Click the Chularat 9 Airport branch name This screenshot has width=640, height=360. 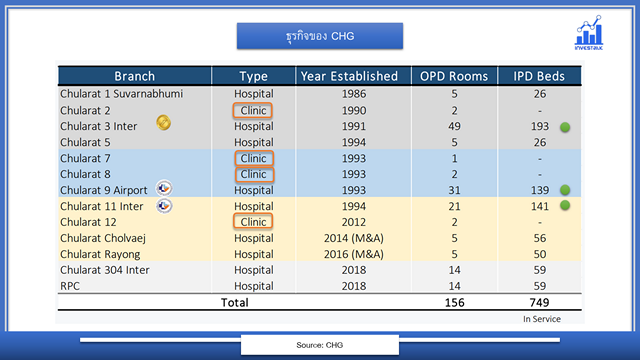tap(104, 190)
